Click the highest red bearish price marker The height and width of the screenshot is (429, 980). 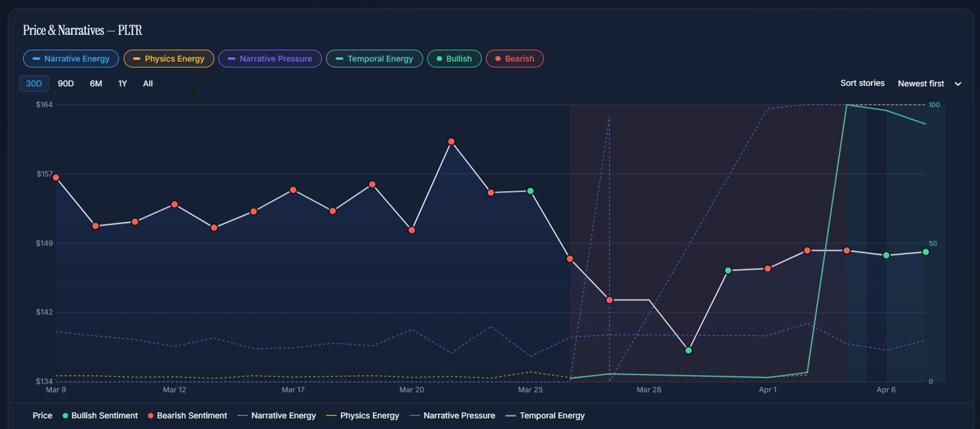click(x=452, y=141)
